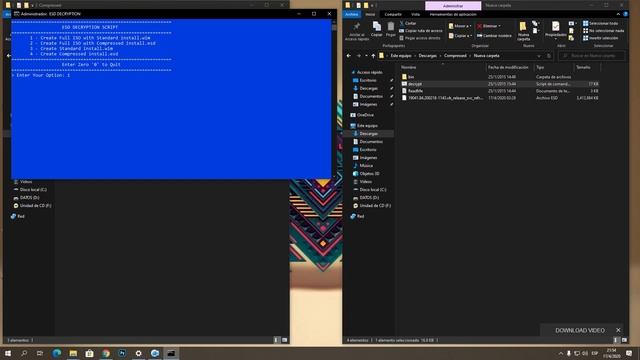Expand the address bar history dropdown

(539, 56)
